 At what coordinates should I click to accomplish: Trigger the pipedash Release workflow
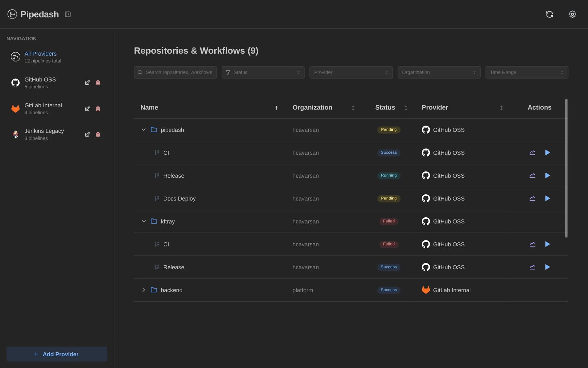tap(547, 175)
